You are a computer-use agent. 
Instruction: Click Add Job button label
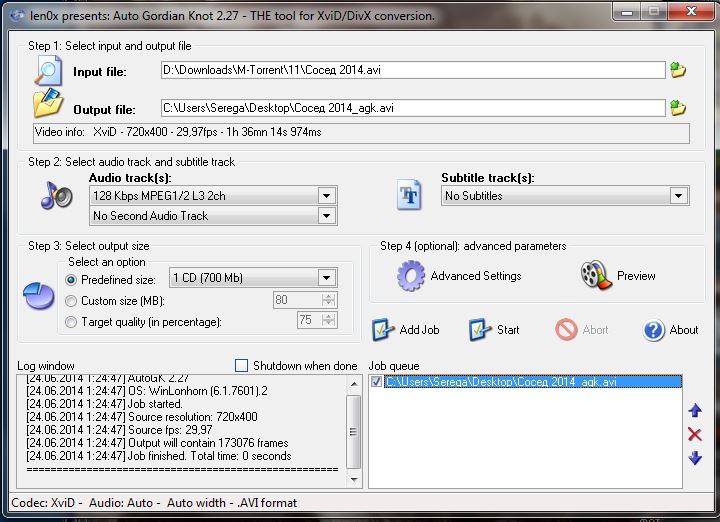(x=419, y=330)
